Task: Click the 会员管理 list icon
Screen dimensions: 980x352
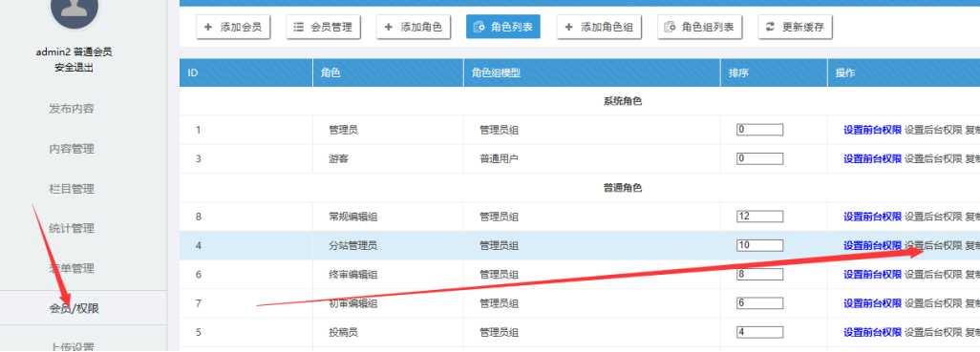Action: [299, 28]
